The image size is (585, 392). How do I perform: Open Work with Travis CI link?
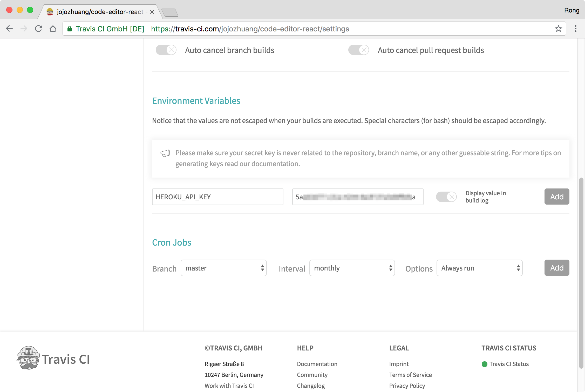coord(229,386)
